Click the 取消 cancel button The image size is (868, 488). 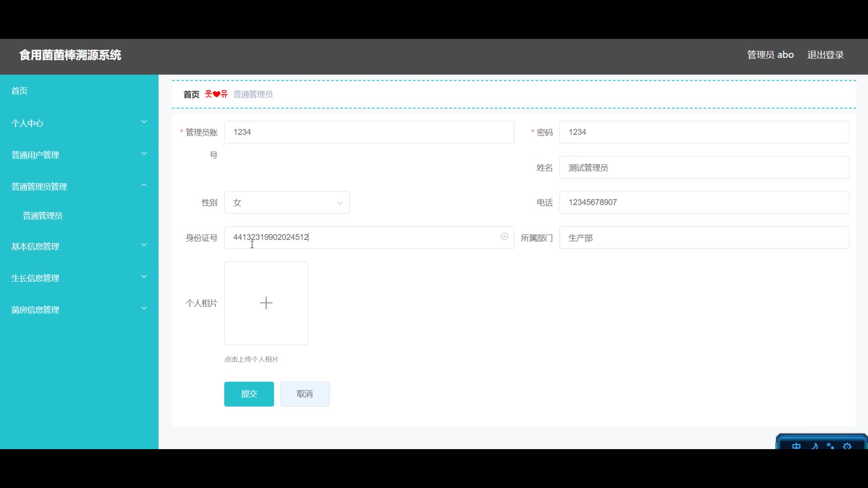coord(304,394)
